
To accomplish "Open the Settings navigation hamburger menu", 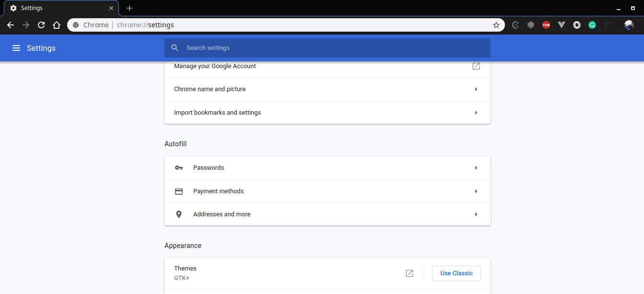I will (x=16, y=48).
